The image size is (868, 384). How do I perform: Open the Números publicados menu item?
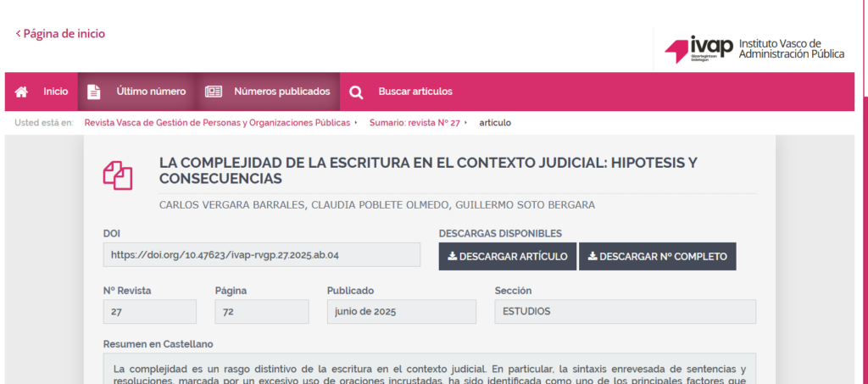[267, 92]
